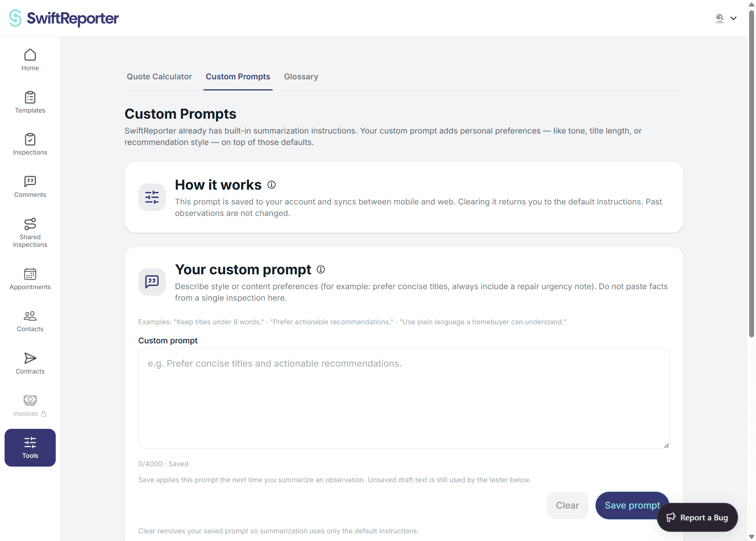Click into the Custom prompt text area
The width and height of the screenshot is (756, 541).
click(x=404, y=398)
